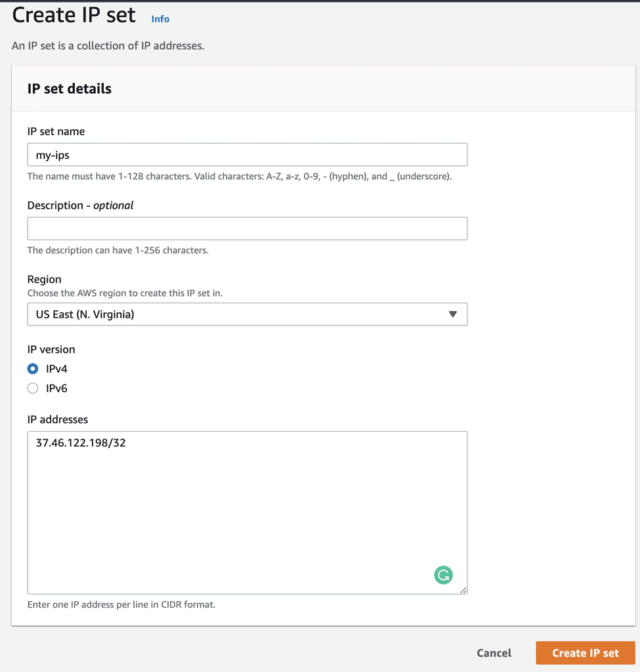The width and height of the screenshot is (640, 672).
Task: Click the textarea resize handle corner
Action: [x=463, y=590]
